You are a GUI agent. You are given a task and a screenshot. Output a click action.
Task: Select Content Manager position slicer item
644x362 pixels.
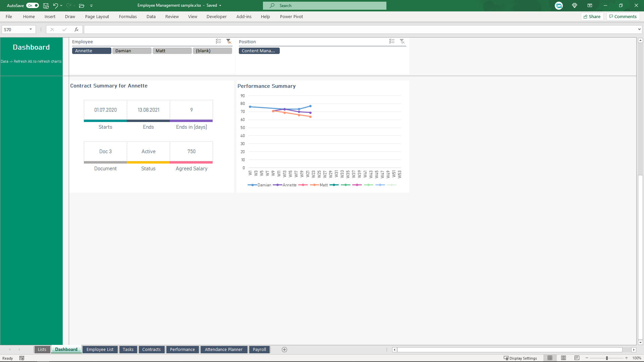point(259,51)
